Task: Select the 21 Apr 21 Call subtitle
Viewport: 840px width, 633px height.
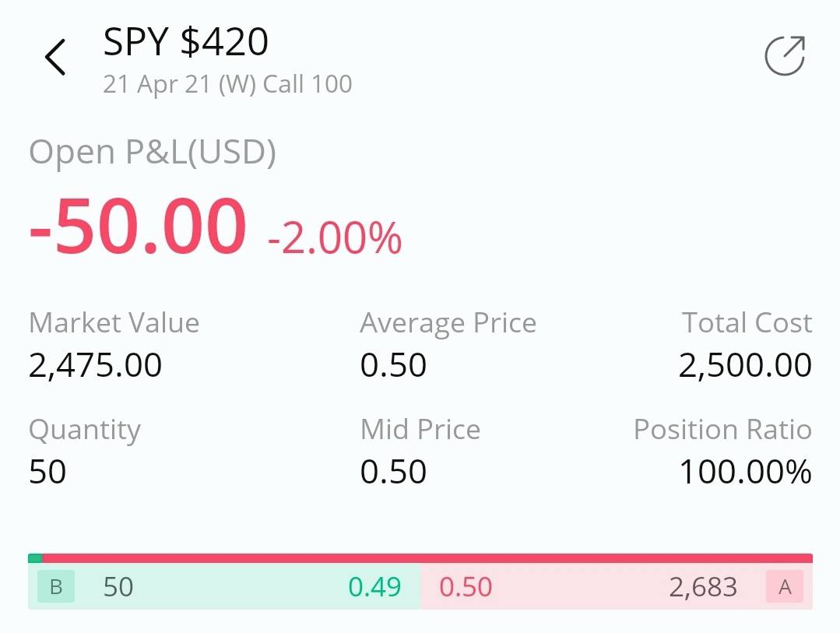Action: [x=227, y=83]
